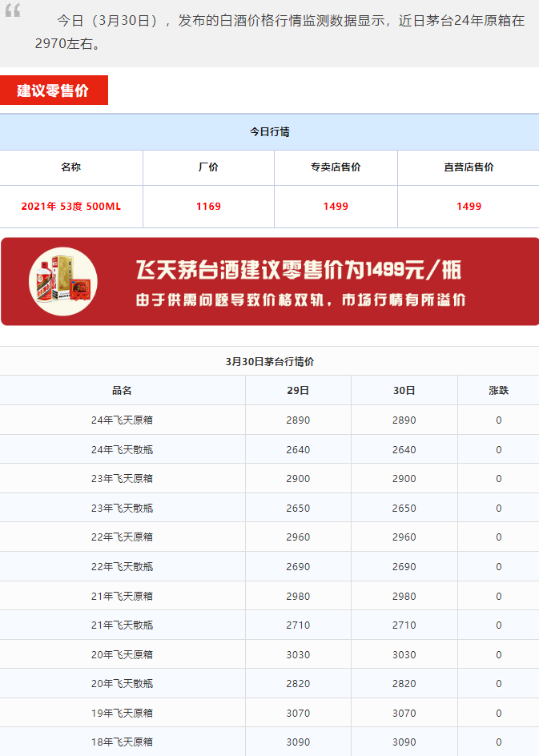Click the 品名 column header
This screenshot has width=539, height=756.
click(122, 391)
